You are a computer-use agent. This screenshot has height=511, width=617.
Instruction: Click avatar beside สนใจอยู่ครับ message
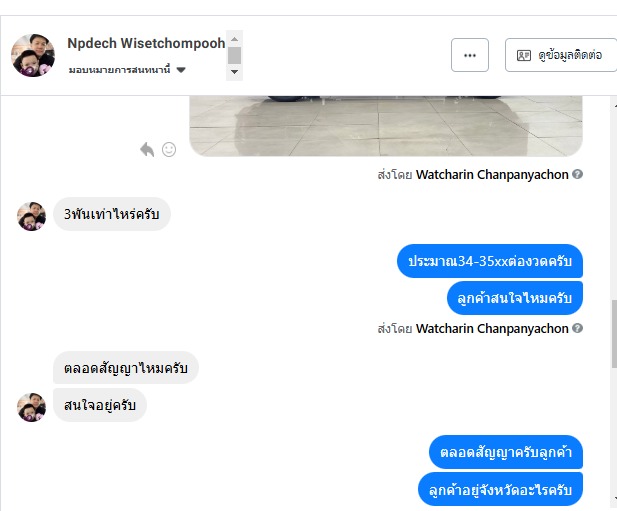click(31, 407)
